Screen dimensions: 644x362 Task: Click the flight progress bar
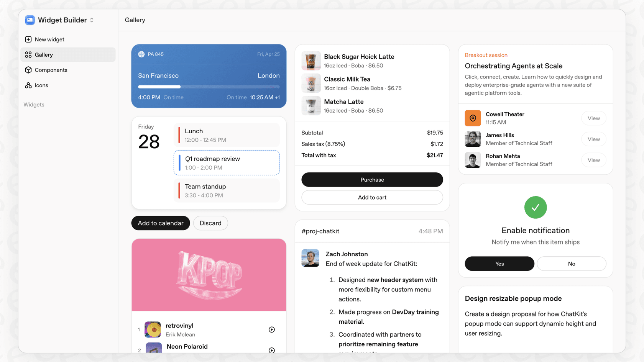[209, 87]
